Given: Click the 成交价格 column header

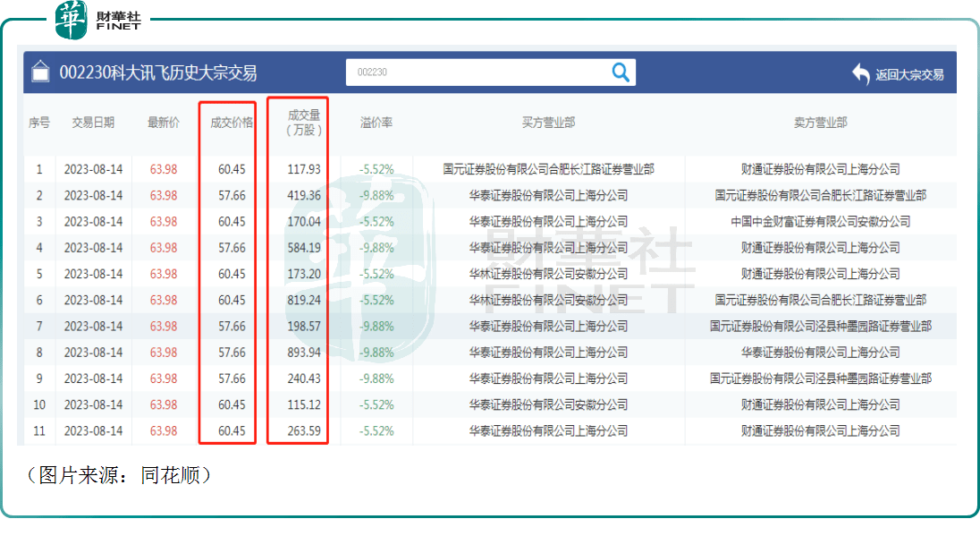Looking at the screenshot, I should (232, 123).
